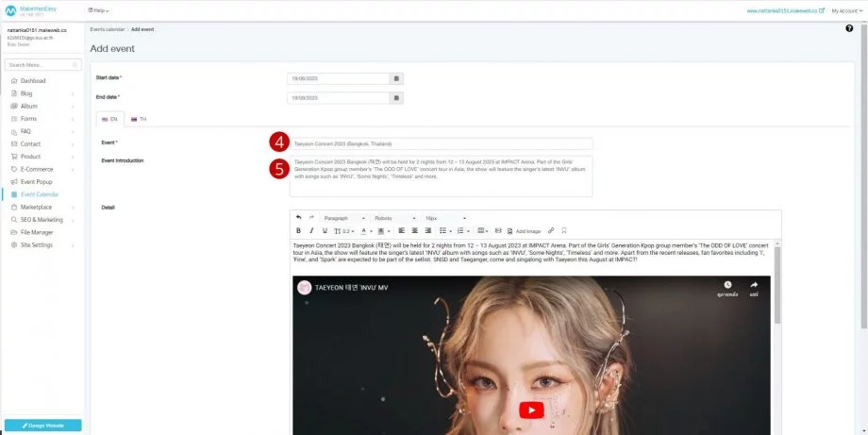Viewport: 868px width, 435px height.
Task: Click the Event name input field
Action: (x=441, y=143)
